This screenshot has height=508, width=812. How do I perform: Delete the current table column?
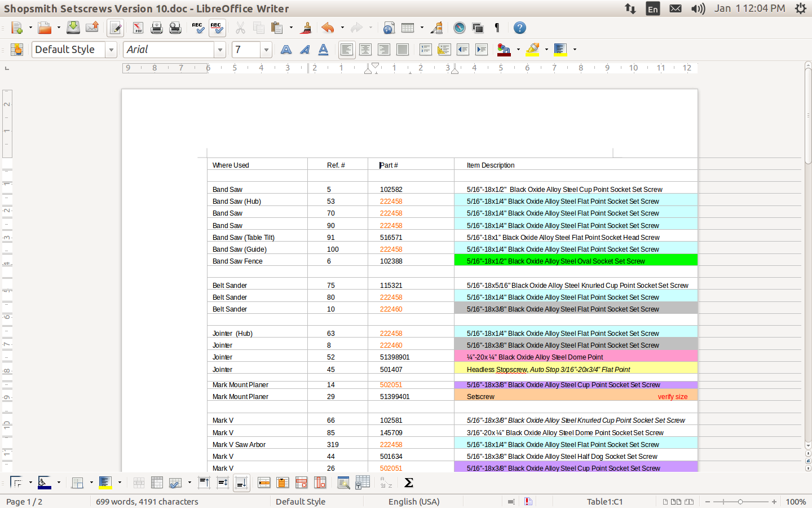(x=320, y=483)
